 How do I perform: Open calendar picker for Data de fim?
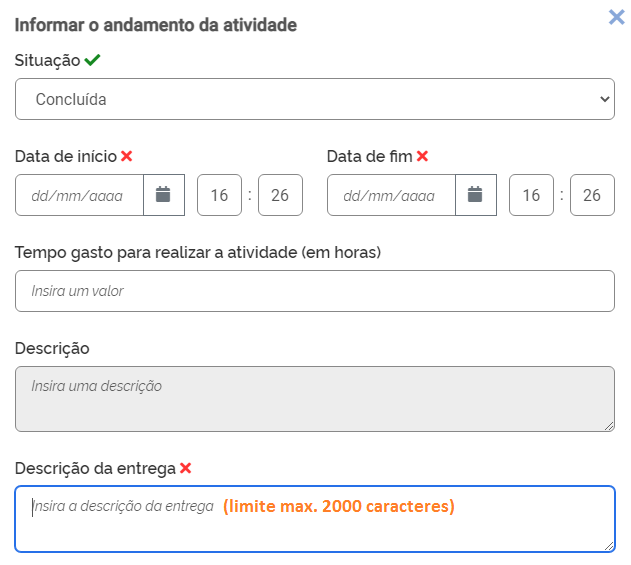coord(476,195)
